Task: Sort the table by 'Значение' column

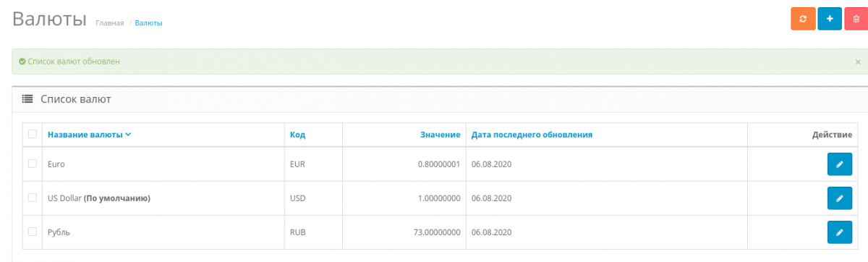Action: (x=441, y=135)
